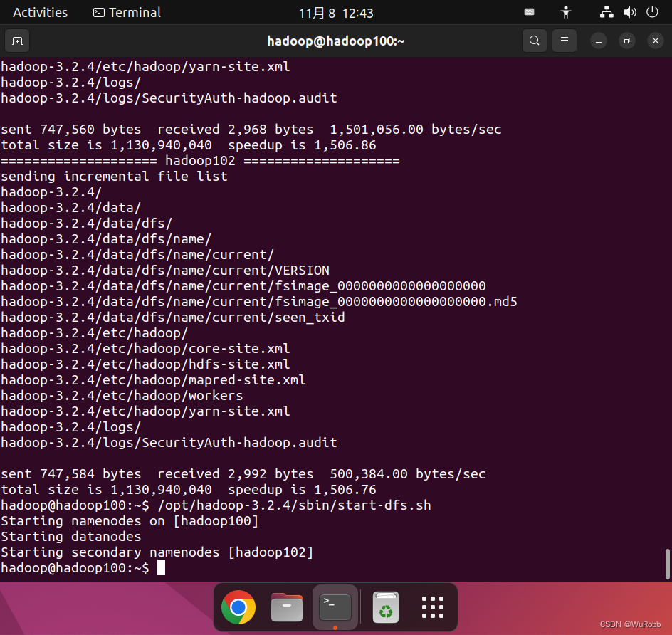This screenshot has height=635, width=672.
Task: Open the accessibility menu
Action: pos(566,12)
